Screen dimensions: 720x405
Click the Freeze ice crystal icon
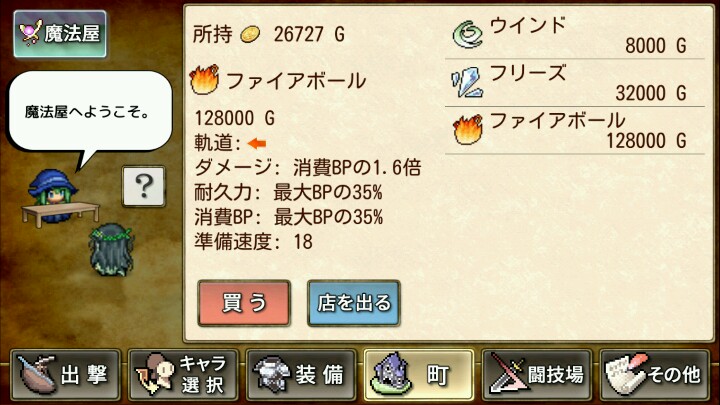pos(467,83)
